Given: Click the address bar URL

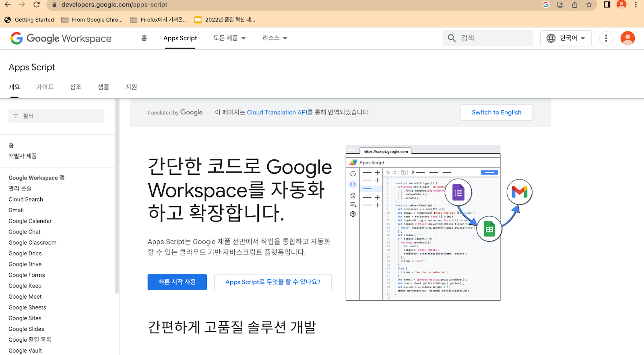Looking at the screenshot, I should (114, 5).
